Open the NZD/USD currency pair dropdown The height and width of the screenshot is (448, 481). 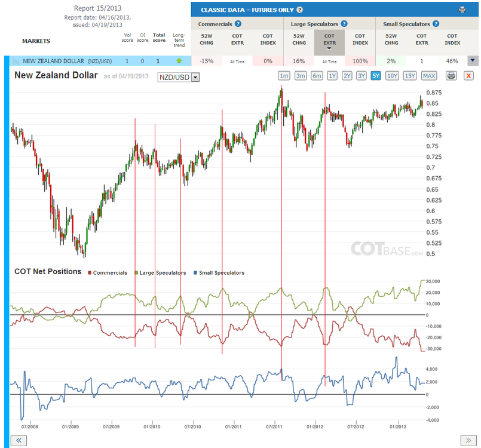tap(179, 77)
